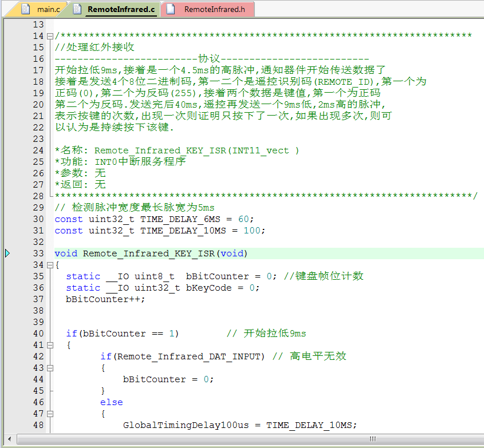Click bBitCounter declaration on line 35
The height and width of the screenshot is (448, 484).
[217, 276]
